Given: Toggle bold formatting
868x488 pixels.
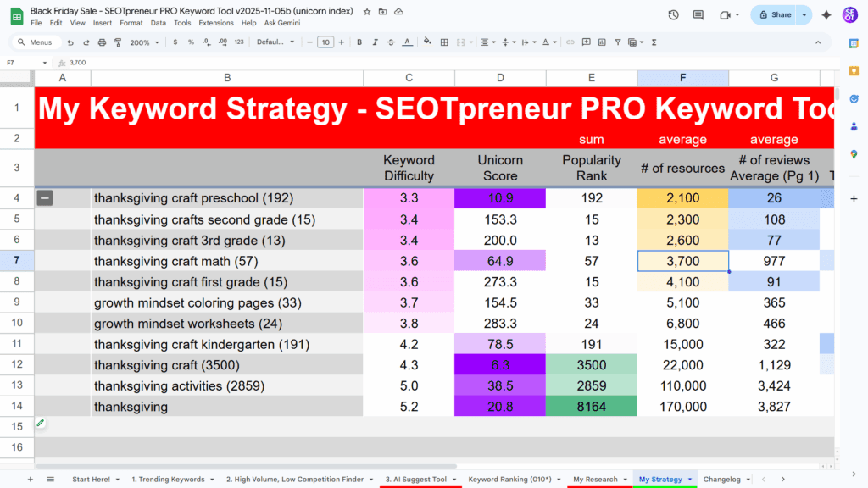Looking at the screenshot, I should pos(359,42).
